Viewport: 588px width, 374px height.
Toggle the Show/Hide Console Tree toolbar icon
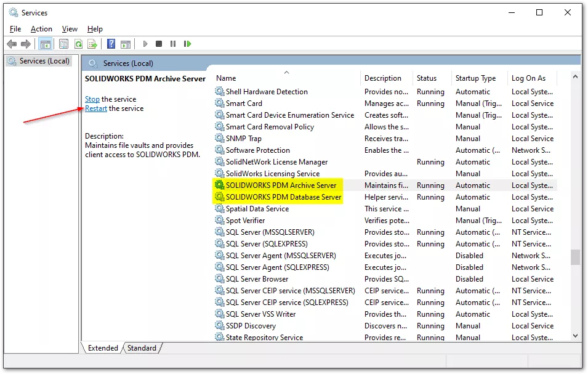pos(46,44)
